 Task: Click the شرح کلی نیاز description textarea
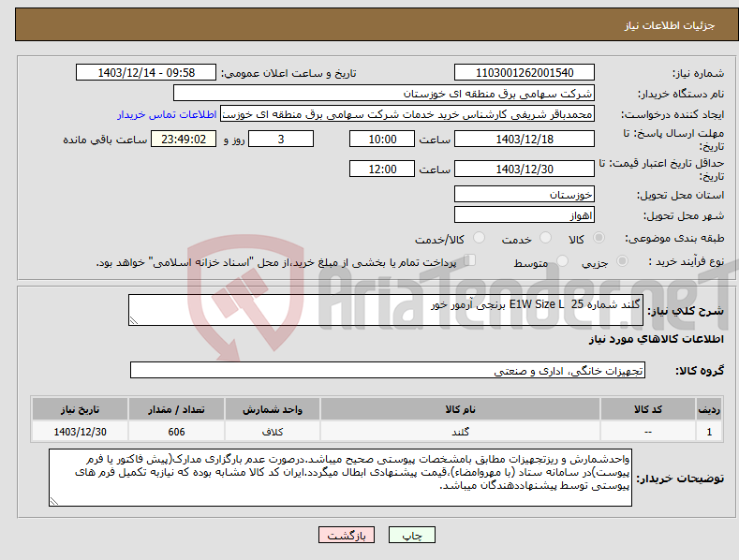(386, 310)
